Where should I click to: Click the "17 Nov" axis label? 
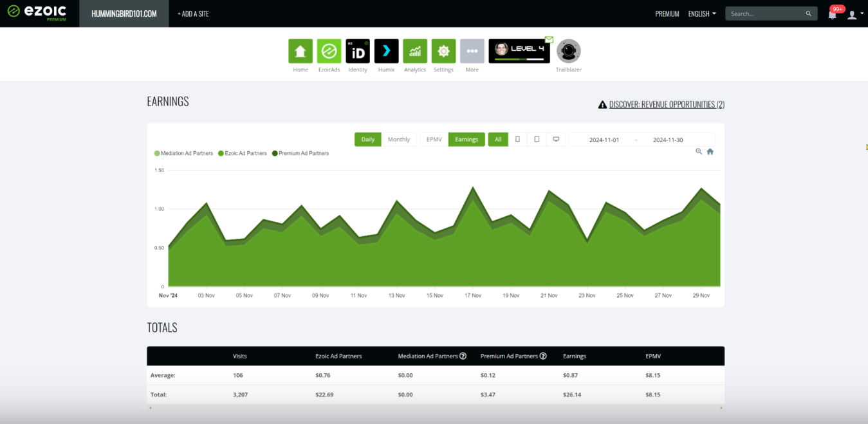[473, 295]
